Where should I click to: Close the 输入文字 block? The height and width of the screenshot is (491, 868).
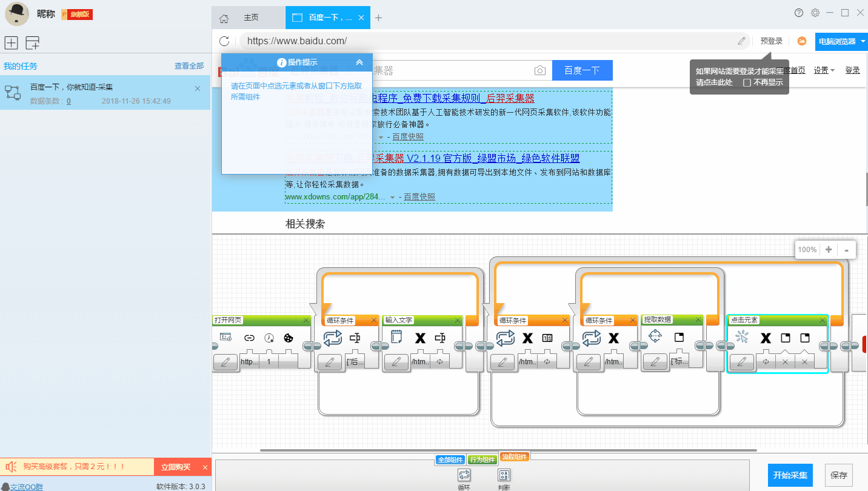coord(458,321)
